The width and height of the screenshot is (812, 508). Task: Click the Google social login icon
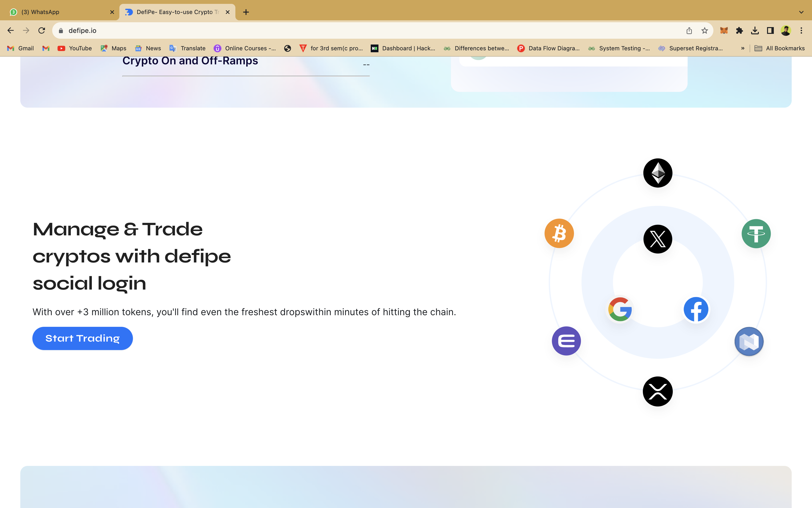pos(620,309)
